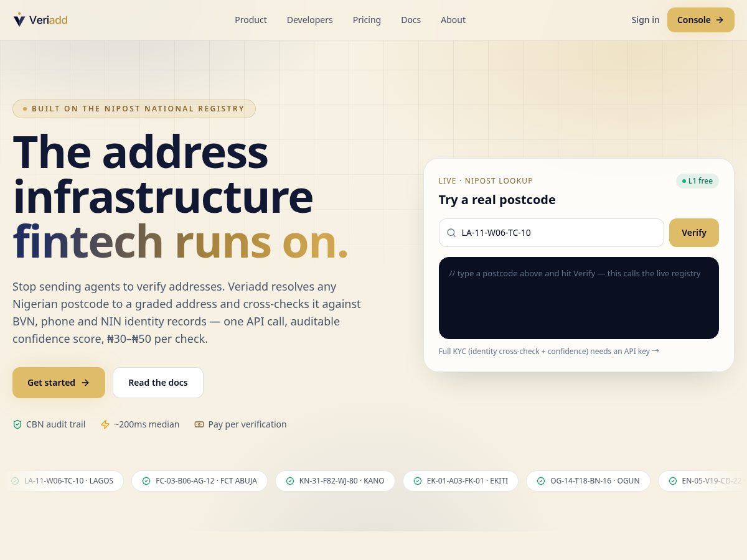Click the check icon on OGUN chip

[x=541, y=481]
